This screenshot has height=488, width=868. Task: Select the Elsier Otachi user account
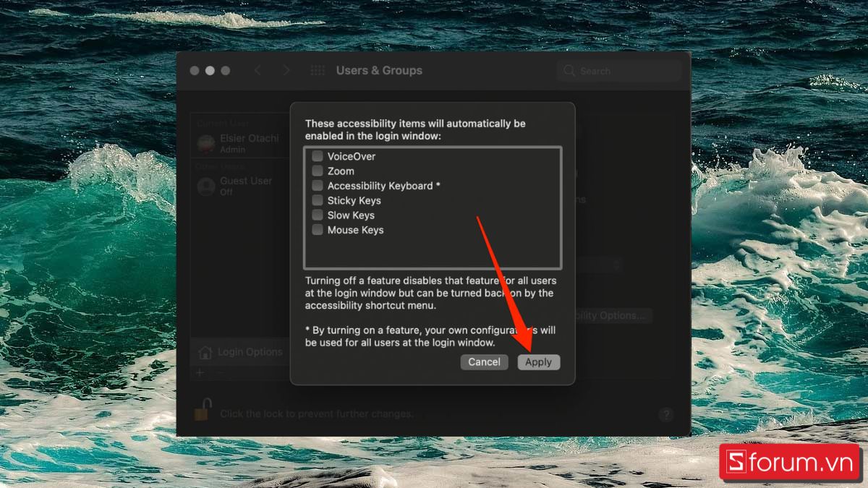click(239, 143)
